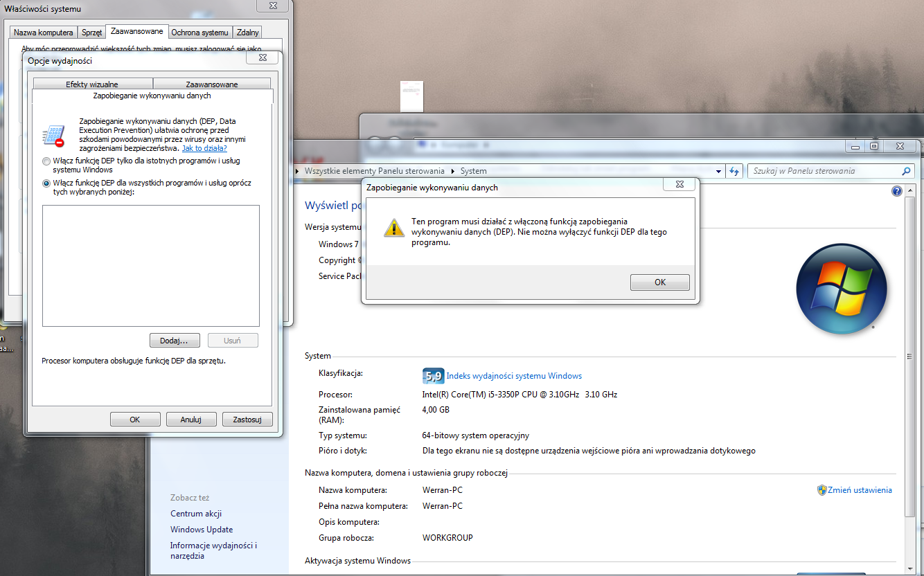Screen dimensions: 924x576
Task: Minimize the System control panel window
Action: point(856,146)
